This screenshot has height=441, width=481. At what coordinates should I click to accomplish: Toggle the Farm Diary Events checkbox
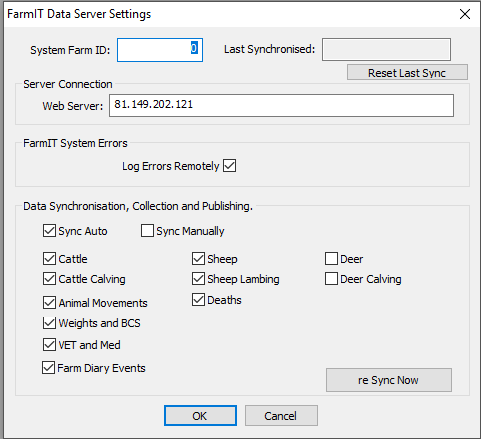point(48,368)
